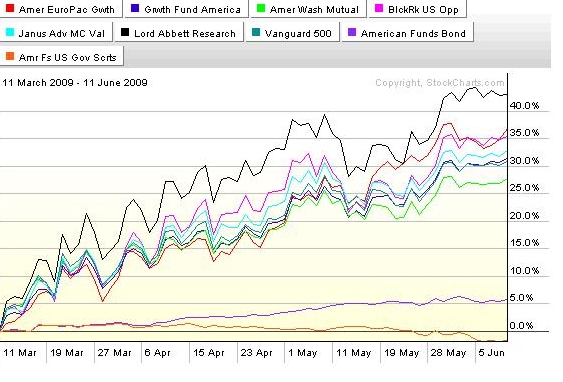Image resolution: width=563 pixels, height=382 pixels.
Task: Click the Lord Abbett Research legend button
Action: (x=179, y=33)
